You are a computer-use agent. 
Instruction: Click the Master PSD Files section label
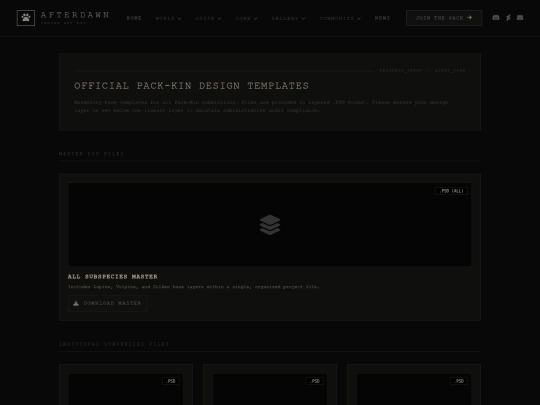pyautogui.click(x=91, y=154)
